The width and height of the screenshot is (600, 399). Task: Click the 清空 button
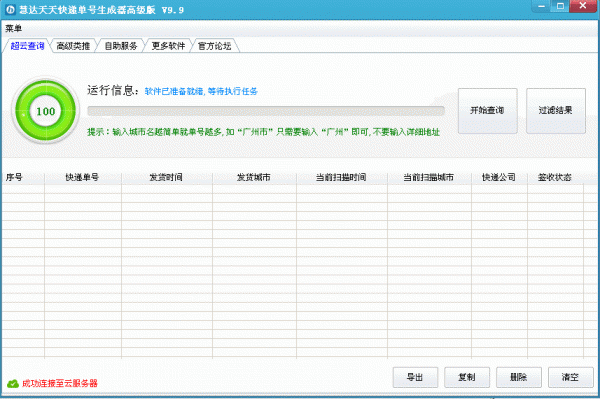(571, 377)
